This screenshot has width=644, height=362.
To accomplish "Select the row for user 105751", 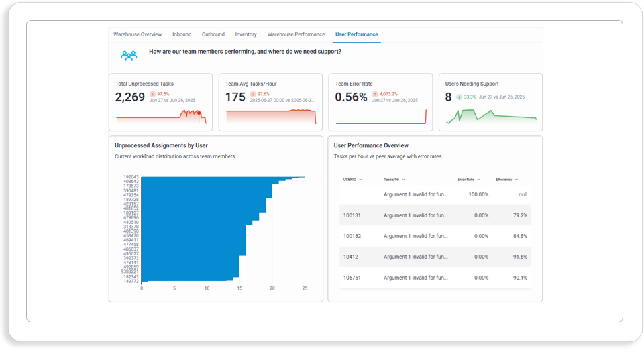I will [x=435, y=278].
